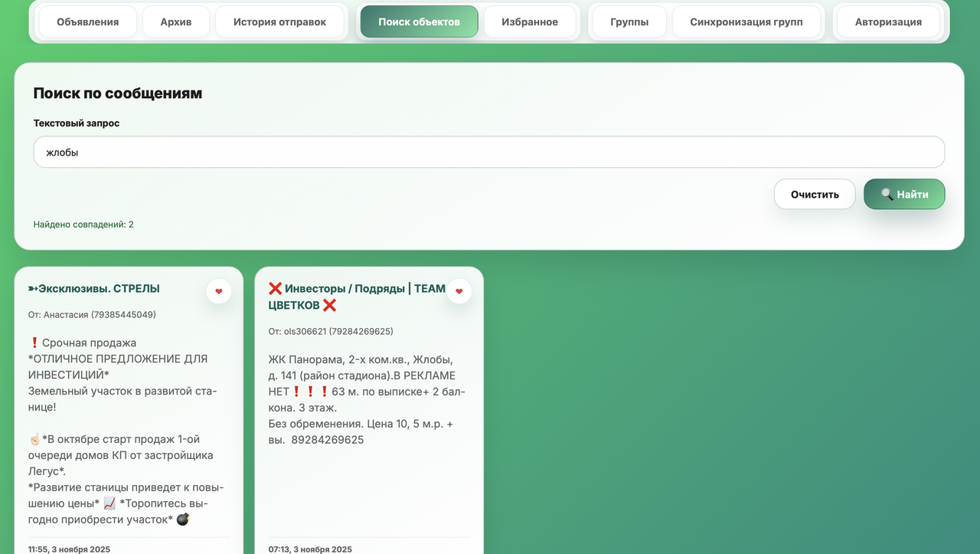The height and width of the screenshot is (554, 980).
Task: Click timestamp '07:13, 3 ноября 2025'
Action: pos(310,549)
